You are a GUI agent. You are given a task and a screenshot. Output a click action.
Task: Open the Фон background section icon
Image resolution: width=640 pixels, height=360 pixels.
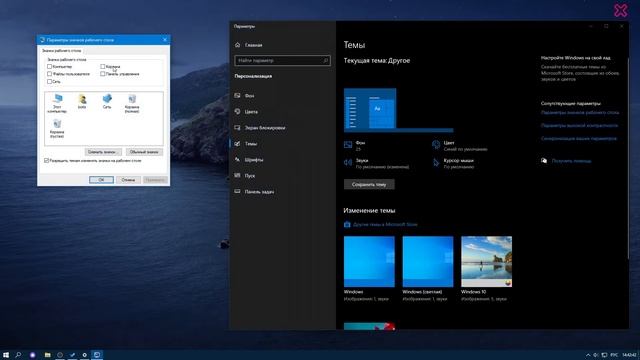point(238,96)
